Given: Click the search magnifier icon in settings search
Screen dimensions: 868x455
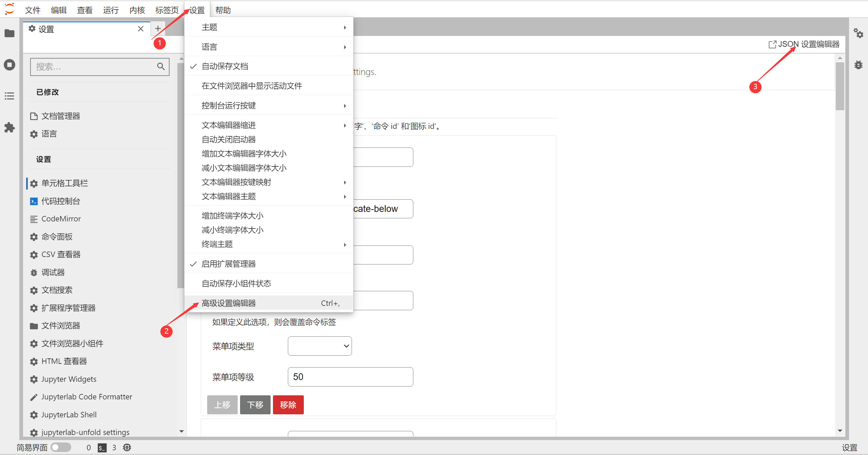Looking at the screenshot, I should click(161, 66).
